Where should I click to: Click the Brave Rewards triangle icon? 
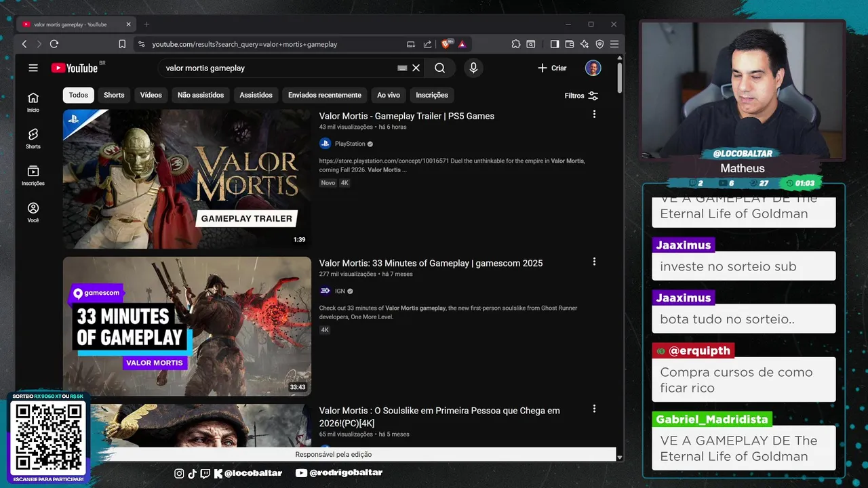click(x=462, y=44)
